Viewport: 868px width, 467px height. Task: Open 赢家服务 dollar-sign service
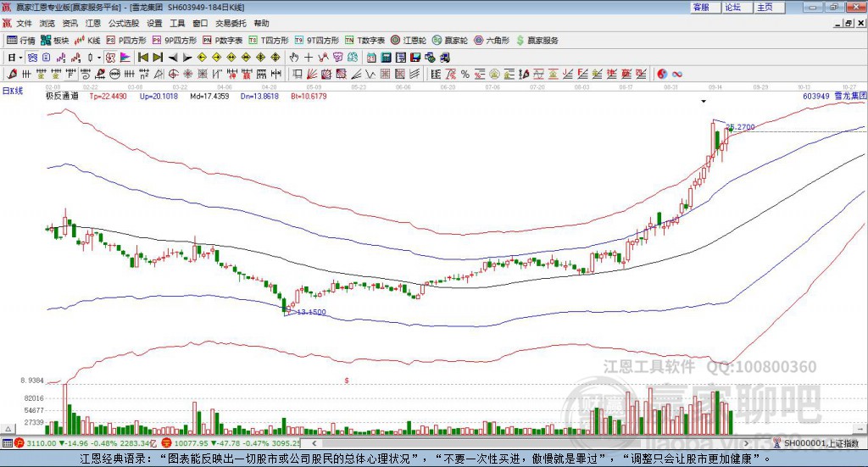click(537, 41)
